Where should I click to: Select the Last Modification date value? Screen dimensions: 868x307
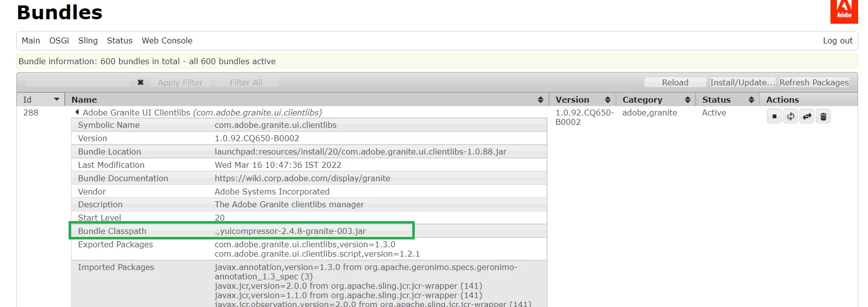click(x=278, y=165)
